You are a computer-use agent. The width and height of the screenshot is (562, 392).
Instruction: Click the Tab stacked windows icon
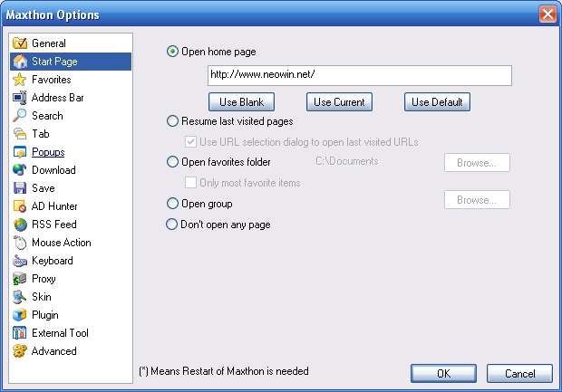[20, 134]
